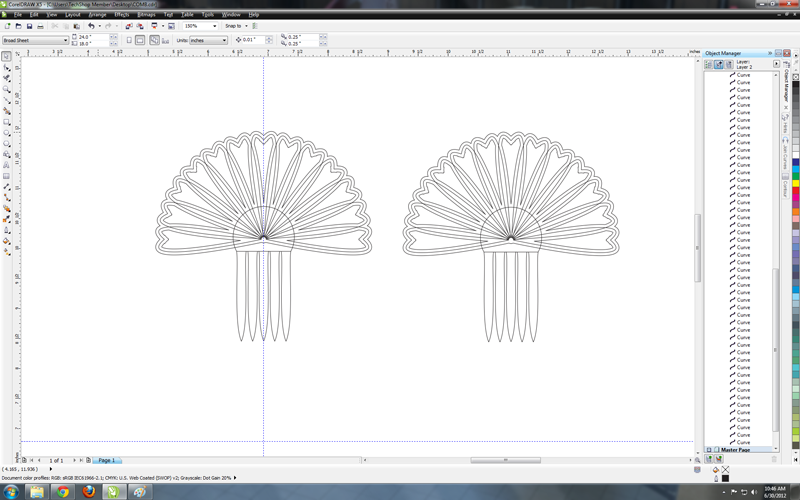Image resolution: width=800 pixels, height=500 pixels.
Task: Toggle Portrait page orientation
Action: tap(129, 40)
